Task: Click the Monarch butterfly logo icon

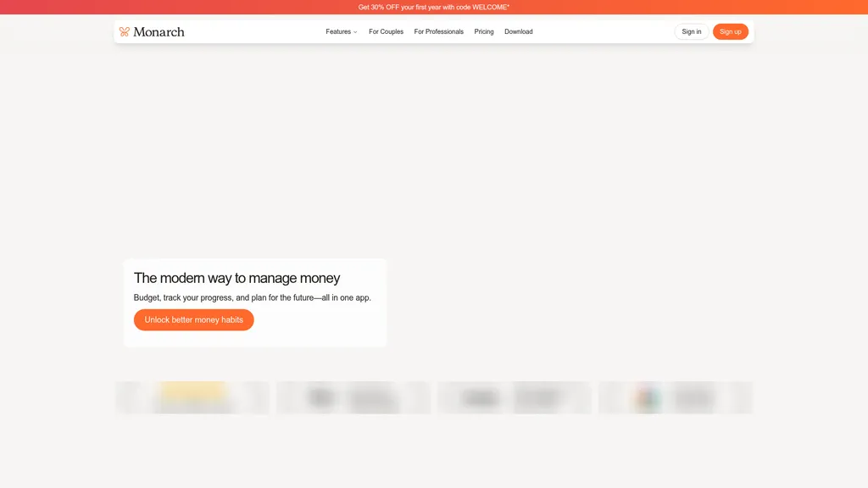Action: click(x=125, y=31)
